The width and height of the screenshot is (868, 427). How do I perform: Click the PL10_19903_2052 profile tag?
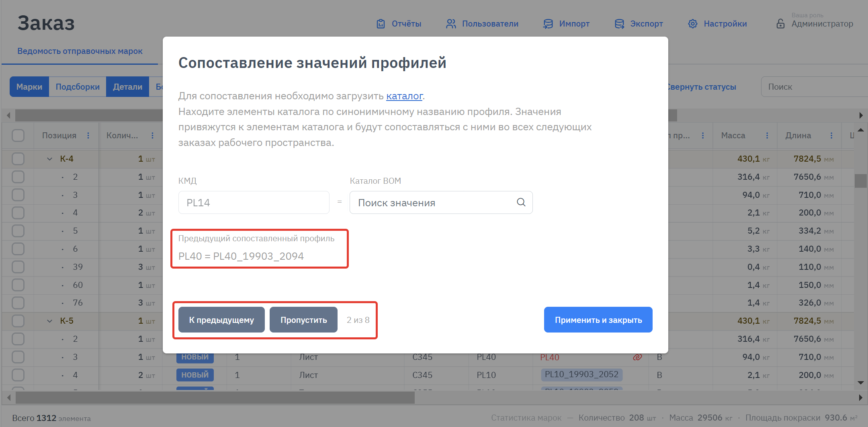581,374
